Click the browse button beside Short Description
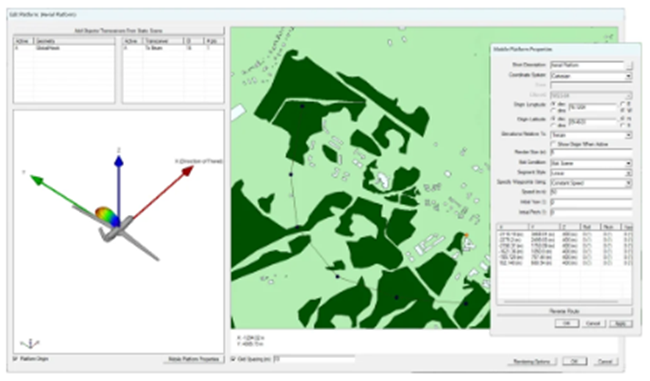This screenshot has width=650, height=381. tap(629, 66)
